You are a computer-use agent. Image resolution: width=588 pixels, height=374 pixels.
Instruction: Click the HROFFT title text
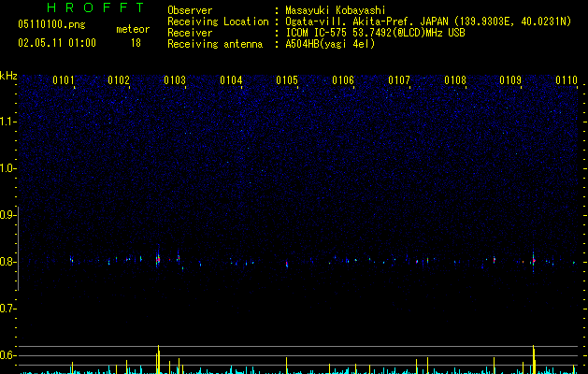tap(95, 7)
